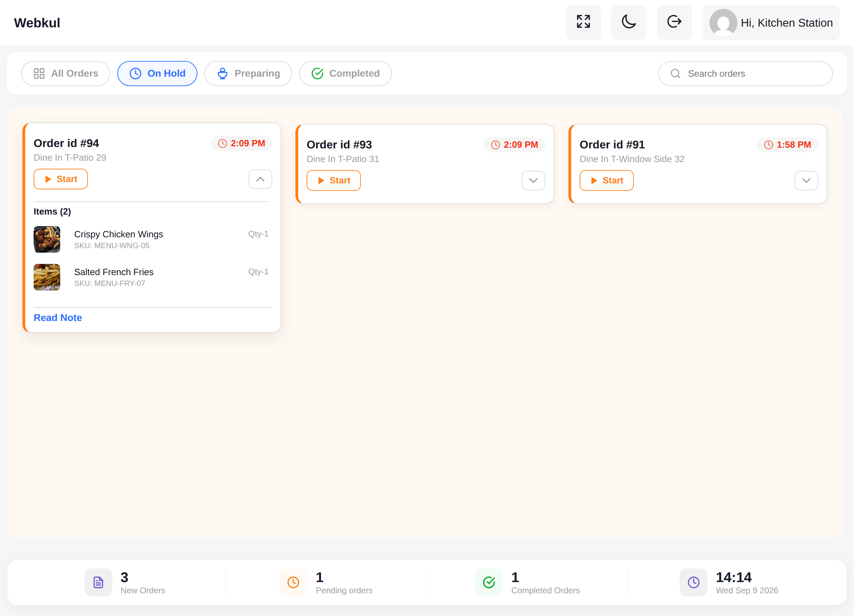Click the Pending orders clock icon
This screenshot has width=854, height=616.
coord(293,582)
